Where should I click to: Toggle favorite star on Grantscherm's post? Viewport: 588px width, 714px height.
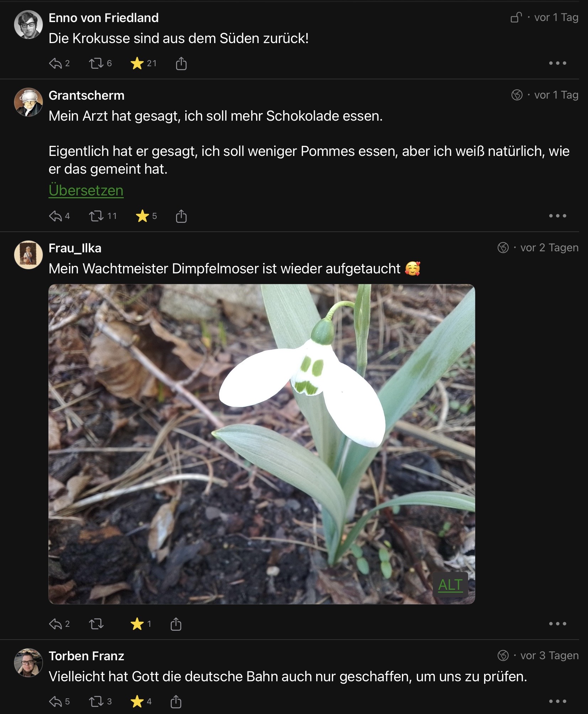coord(142,216)
